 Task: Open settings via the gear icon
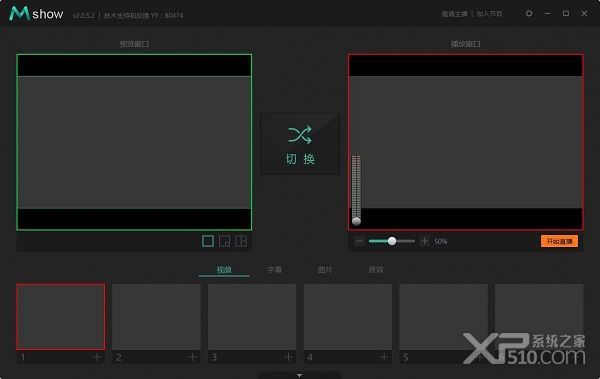point(529,13)
